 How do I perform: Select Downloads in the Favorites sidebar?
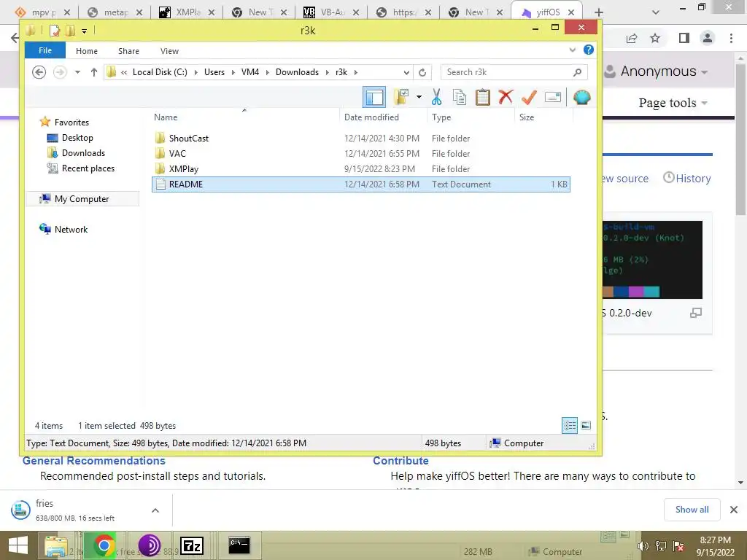(x=83, y=153)
